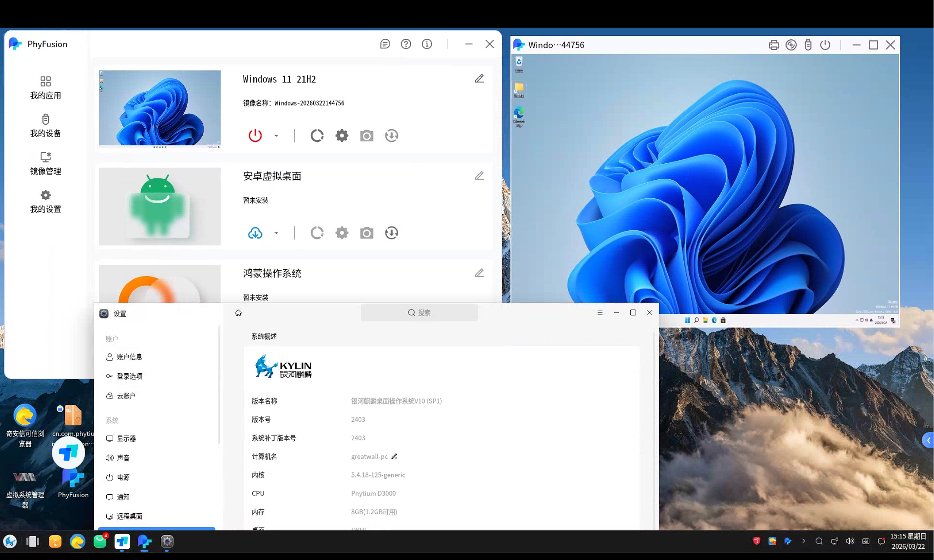Take snapshot of Windows 11 VM
The width and height of the screenshot is (934, 560).
(x=367, y=136)
